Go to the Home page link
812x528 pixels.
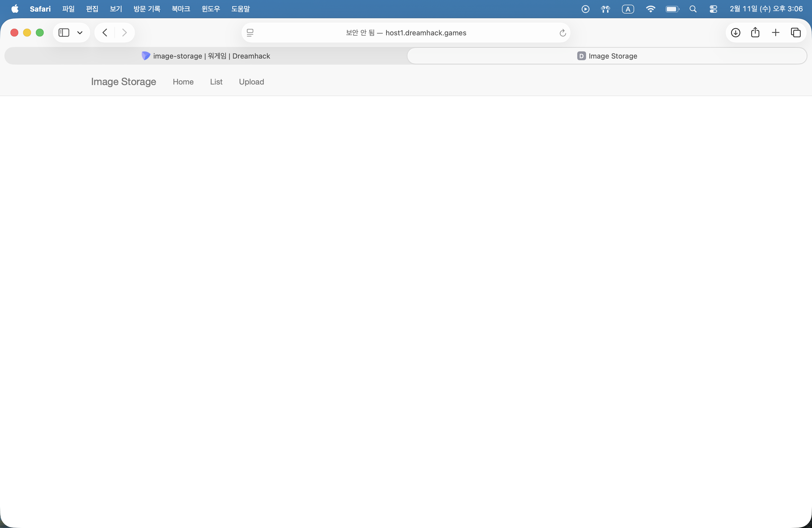[x=183, y=82]
